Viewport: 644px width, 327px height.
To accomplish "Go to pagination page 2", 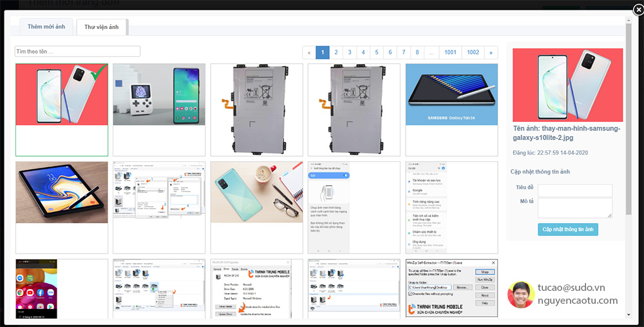I will (x=336, y=52).
